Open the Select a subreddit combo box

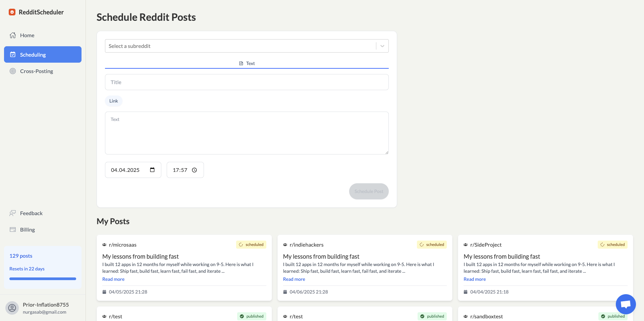coord(247,46)
